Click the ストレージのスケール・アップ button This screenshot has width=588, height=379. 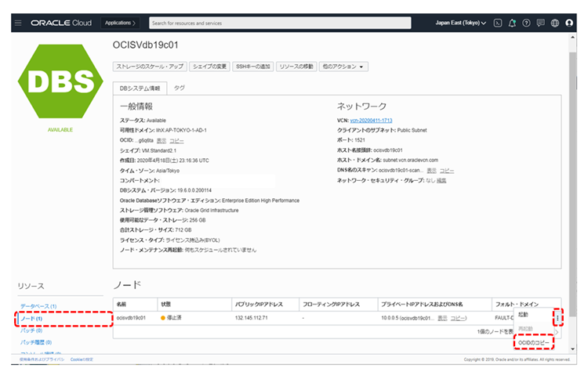click(151, 67)
